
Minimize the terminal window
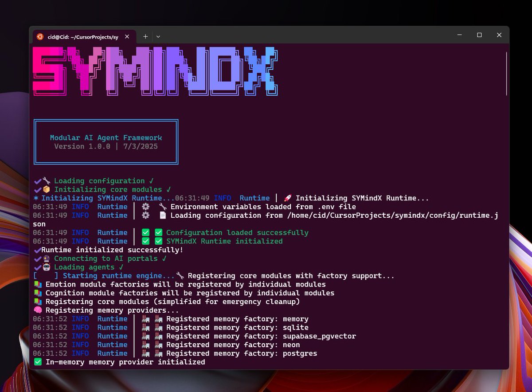[459, 35]
